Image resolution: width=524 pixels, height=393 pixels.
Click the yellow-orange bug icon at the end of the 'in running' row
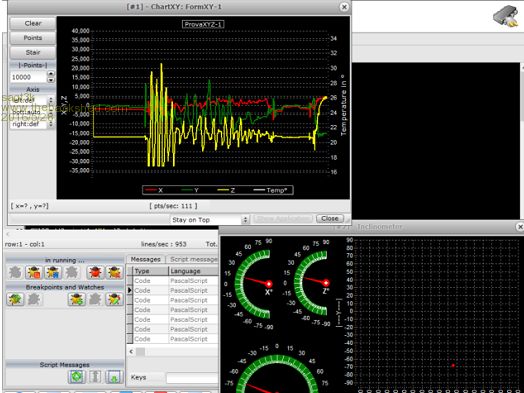tap(114, 273)
